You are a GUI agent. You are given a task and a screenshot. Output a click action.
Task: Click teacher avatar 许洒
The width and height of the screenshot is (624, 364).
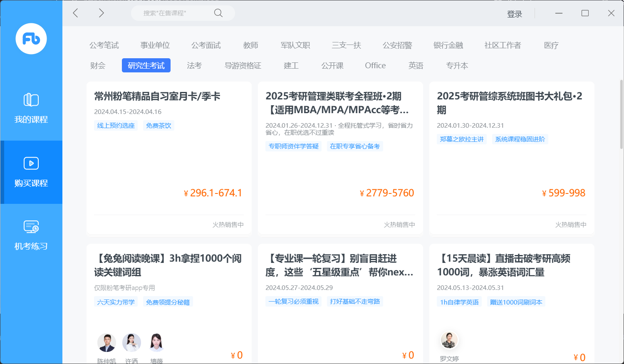(131, 343)
